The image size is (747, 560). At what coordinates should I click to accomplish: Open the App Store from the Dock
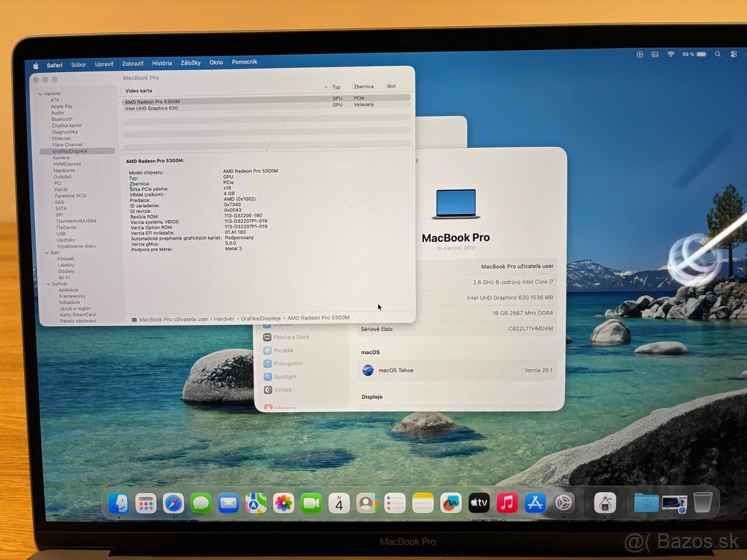click(534, 503)
